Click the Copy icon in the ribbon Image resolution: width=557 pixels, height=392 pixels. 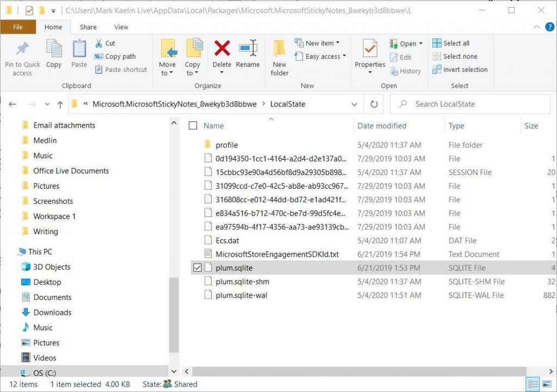[x=53, y=57]
